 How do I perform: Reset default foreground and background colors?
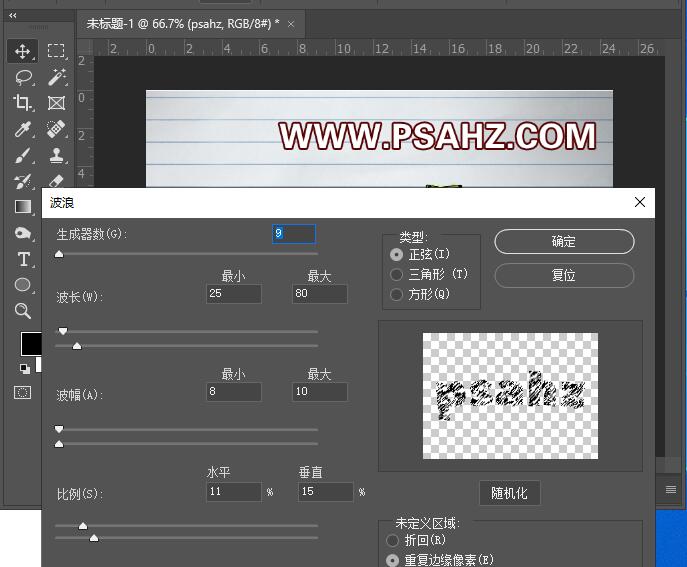pyautogui.click(x=25, y=369)
